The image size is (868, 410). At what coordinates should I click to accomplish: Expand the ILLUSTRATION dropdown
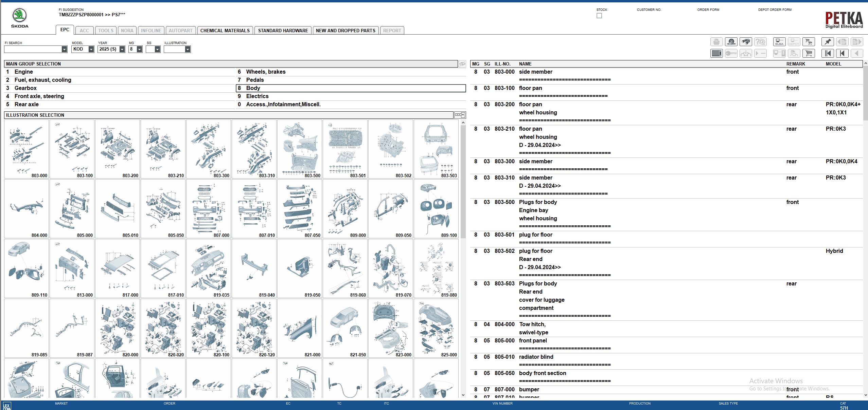pyautogui.click(x=188, y=49)
